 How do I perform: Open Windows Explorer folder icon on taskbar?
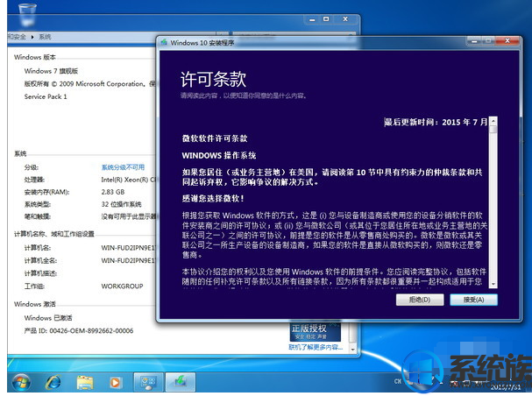click(x=85, y=383)
